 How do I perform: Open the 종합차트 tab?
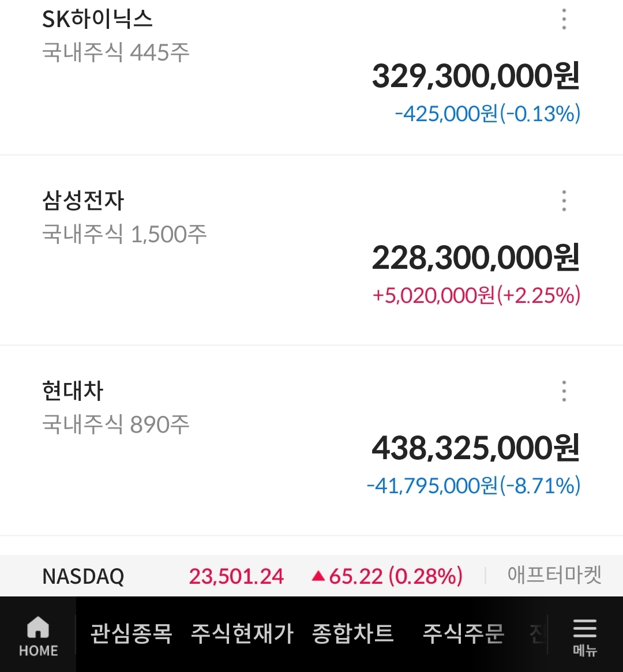(352, 634)
